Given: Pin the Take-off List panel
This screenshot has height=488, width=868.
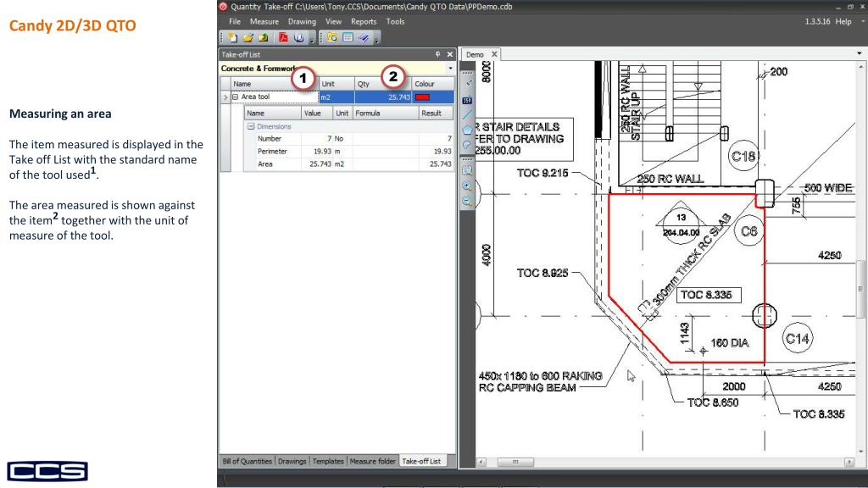Looking at the screenshot, I should point(438,54).
